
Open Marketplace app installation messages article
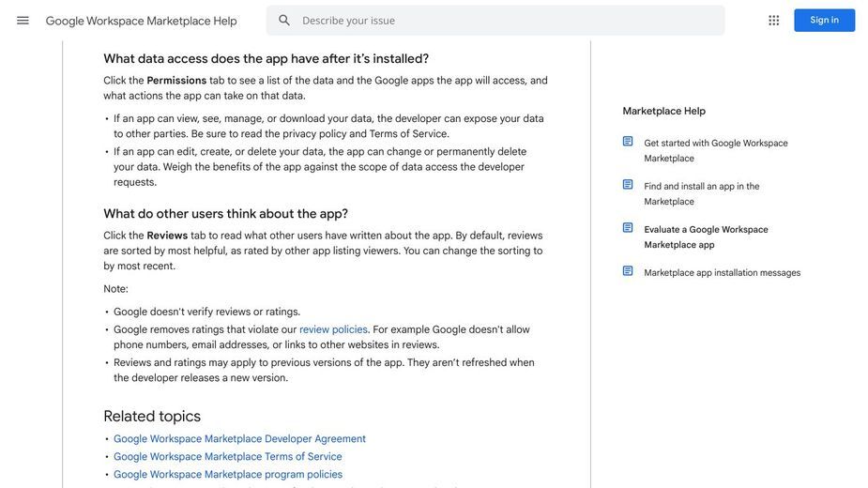[722, 272]
